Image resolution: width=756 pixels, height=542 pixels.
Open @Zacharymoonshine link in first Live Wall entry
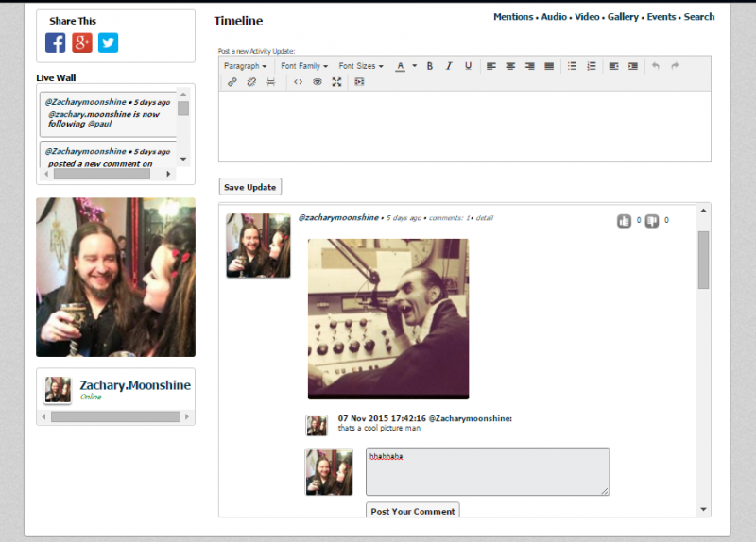[85, 102]
